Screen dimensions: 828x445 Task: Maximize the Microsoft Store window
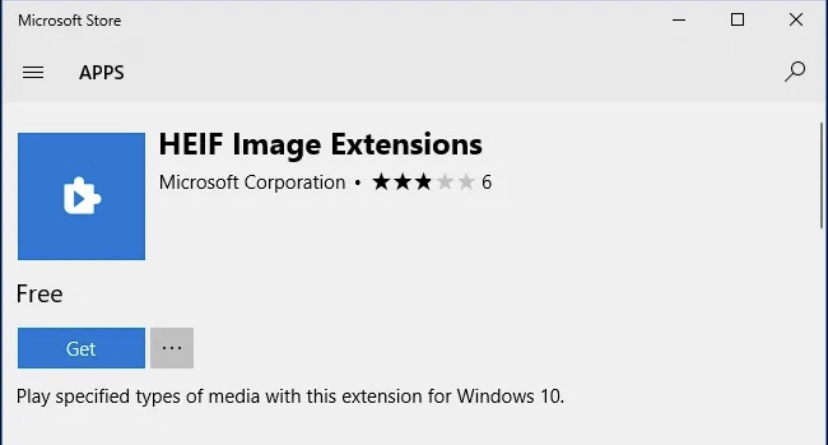click(x=738, y=20)
